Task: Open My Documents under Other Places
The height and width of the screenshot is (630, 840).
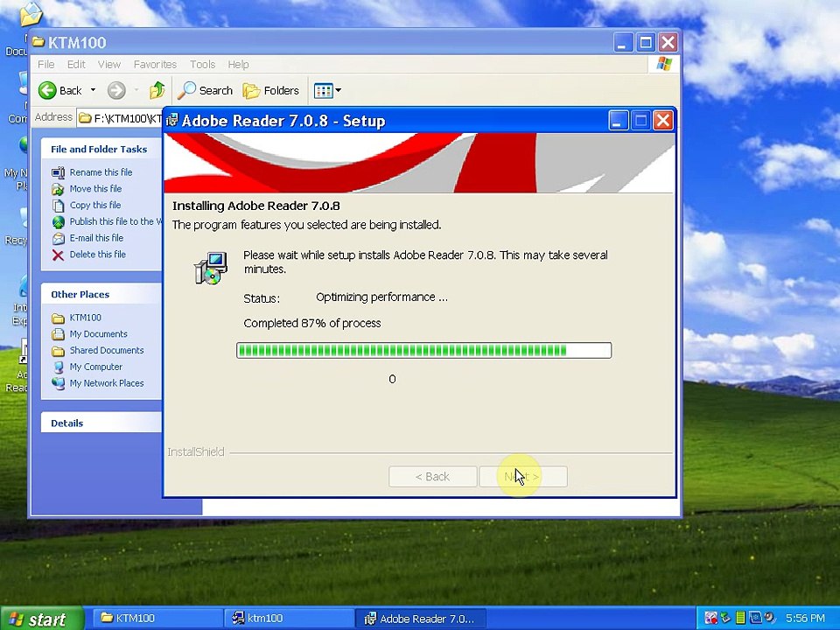Action: 99,333
